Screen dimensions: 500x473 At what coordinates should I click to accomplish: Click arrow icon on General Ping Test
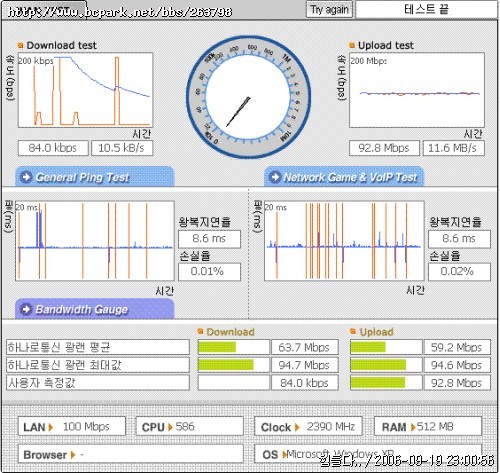[x=26, y=177]
